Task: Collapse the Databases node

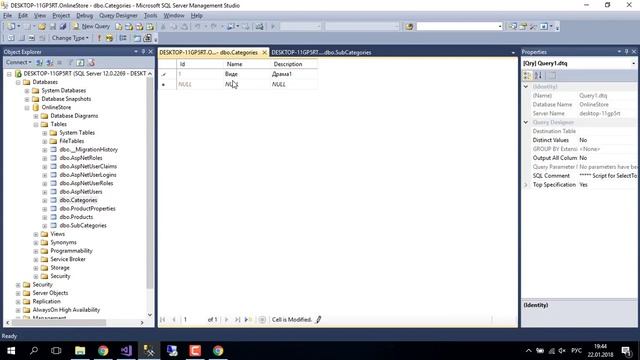Action: [18, 82]
